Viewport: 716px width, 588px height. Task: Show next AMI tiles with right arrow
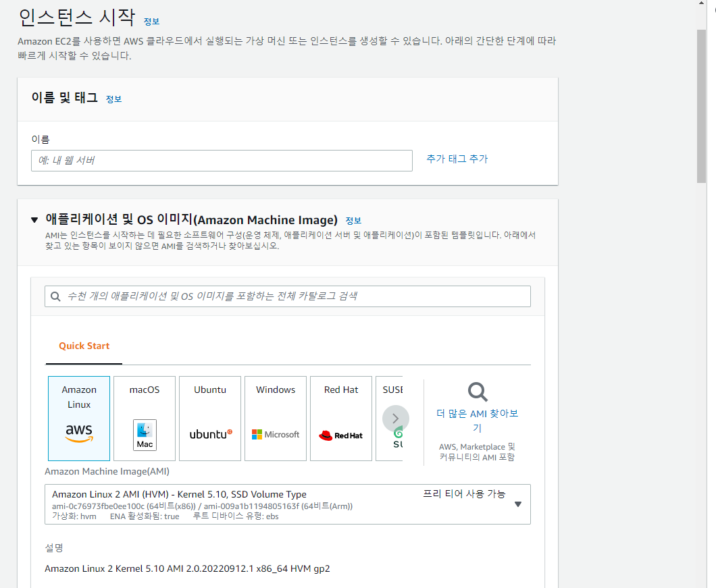(395, 418)
